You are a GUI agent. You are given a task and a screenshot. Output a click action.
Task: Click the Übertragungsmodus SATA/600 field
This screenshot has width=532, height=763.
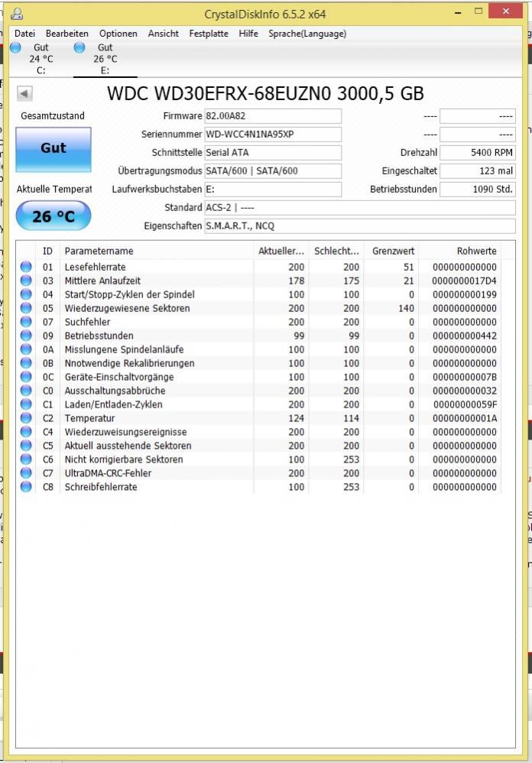[273, 170]
